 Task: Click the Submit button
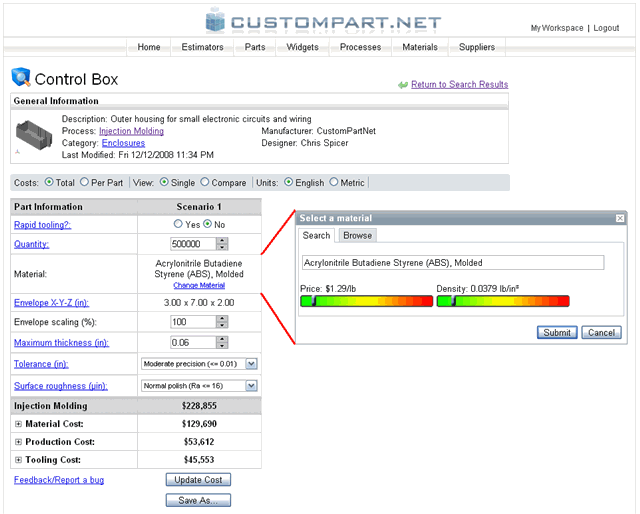(557, 332)
